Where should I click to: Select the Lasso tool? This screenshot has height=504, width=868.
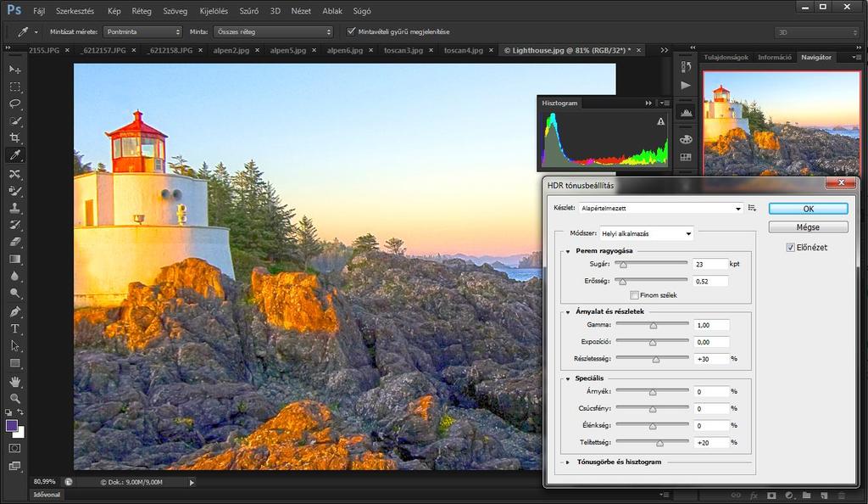click(15, 104)
